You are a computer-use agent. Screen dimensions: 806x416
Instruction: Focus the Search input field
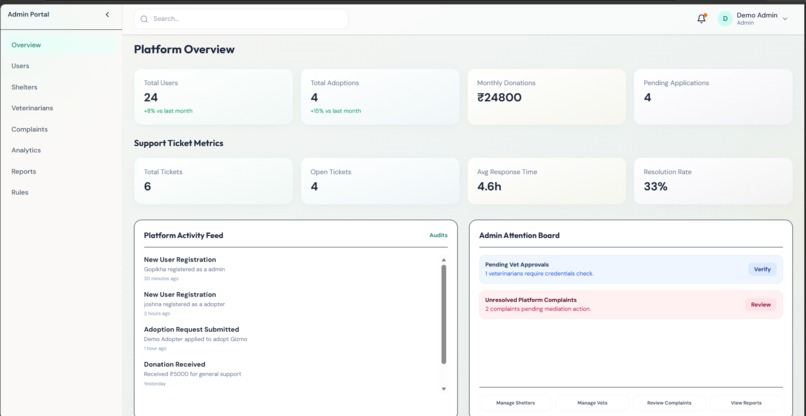coord(241,19)
